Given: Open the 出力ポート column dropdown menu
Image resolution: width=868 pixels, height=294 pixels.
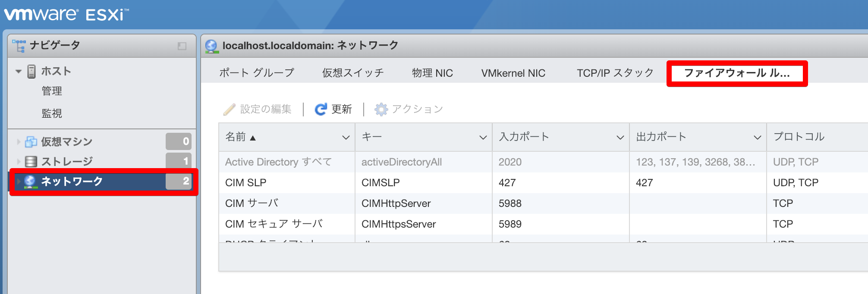Looking at the screenshot, I should pyautogui.click(x=757, y=137).
